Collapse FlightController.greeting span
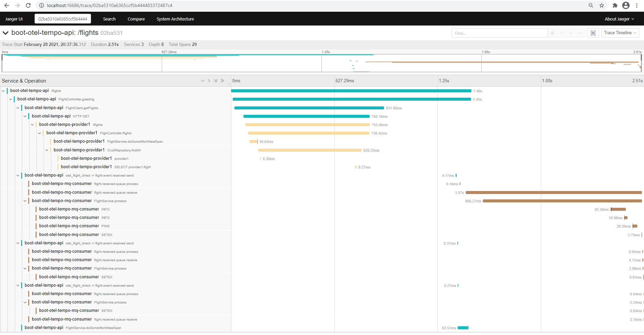 [11, 99]
